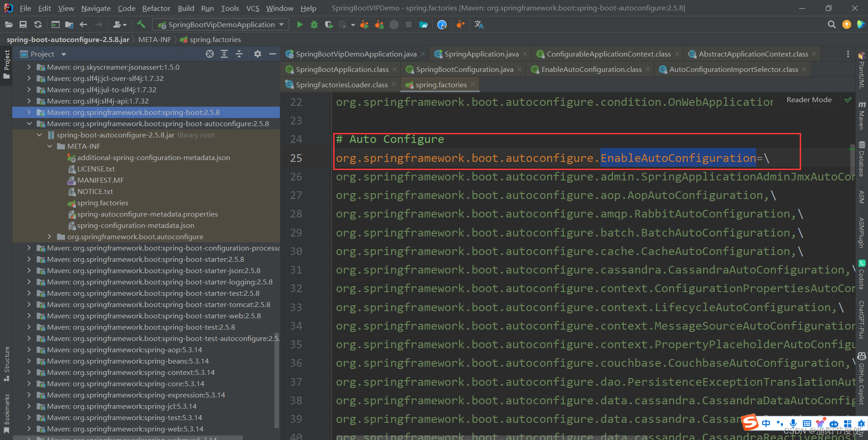Run with coverage shield icon

pyautogui.click(x=329, y=24)
